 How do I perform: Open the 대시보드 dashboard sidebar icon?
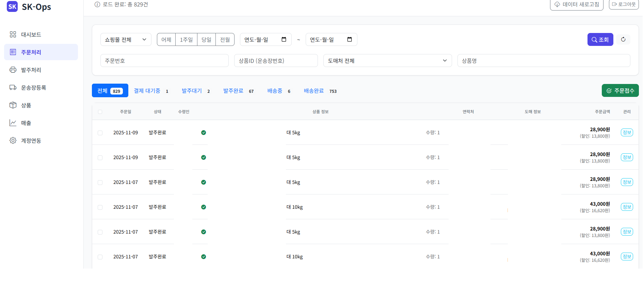(13, 34)
